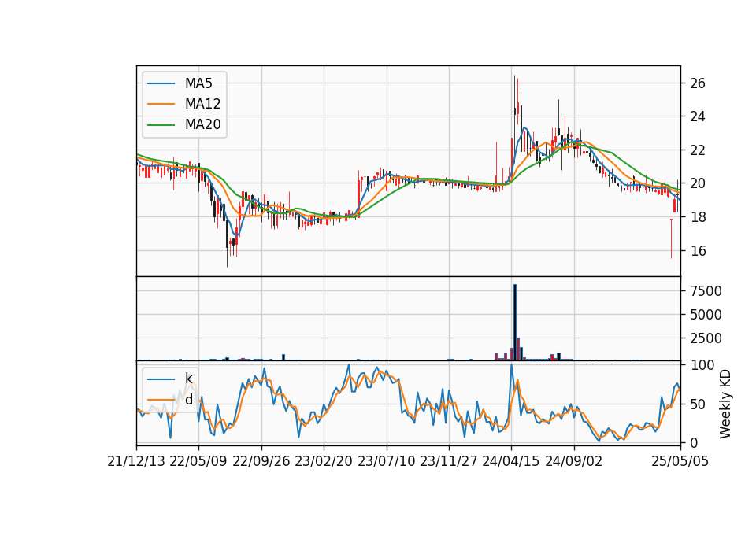Click the 22/05/09 date label

198,462
